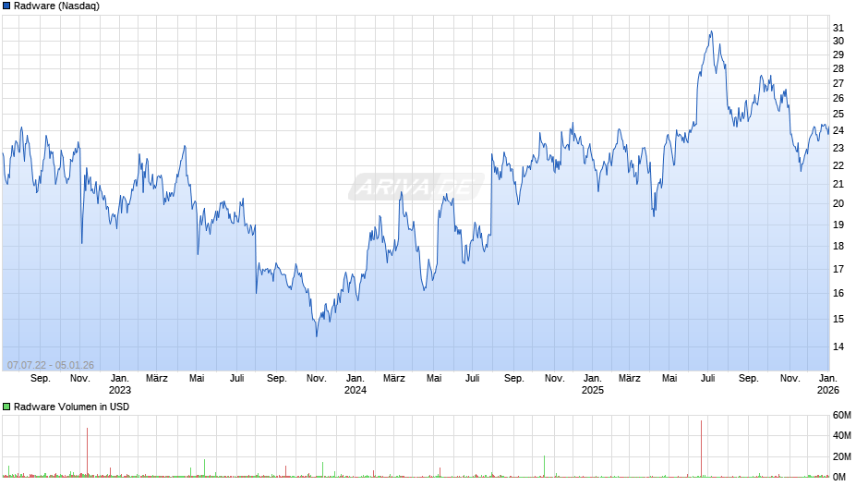Click the 'Juli' label in 2024
The image size is (868, 486).
pos(472,379)
